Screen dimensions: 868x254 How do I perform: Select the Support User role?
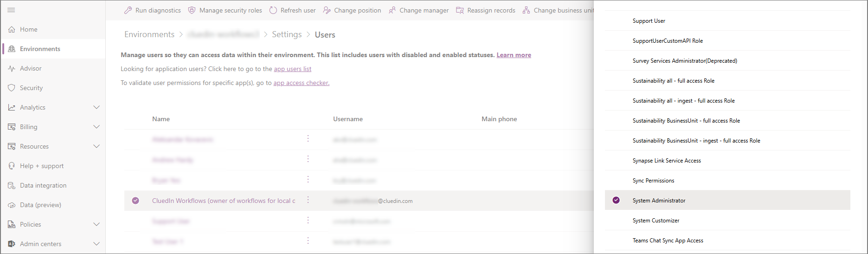pos(727,21)
